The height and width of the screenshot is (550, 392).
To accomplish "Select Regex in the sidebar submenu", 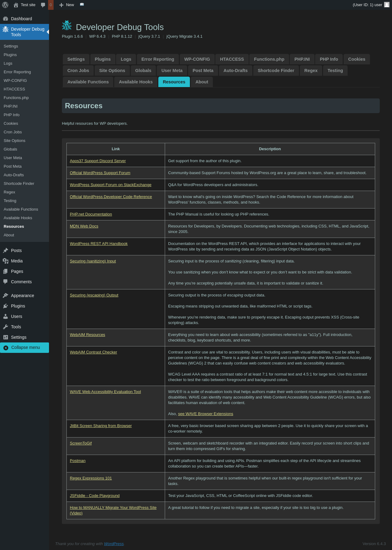I will point(24,192).
